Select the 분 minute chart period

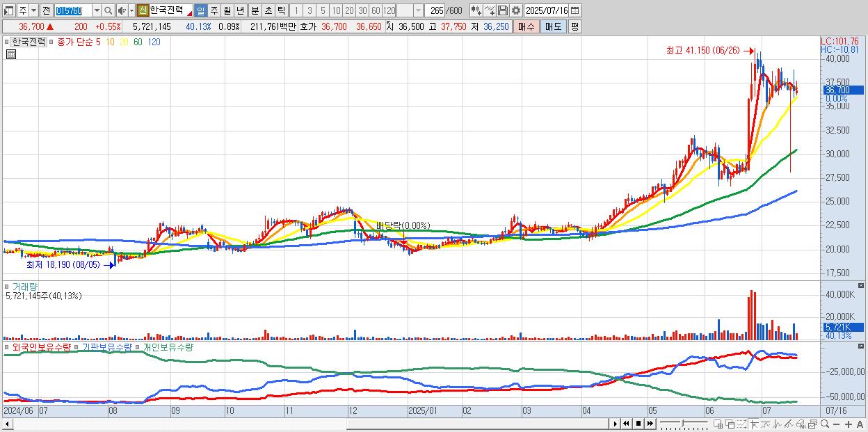pos(255,10)
